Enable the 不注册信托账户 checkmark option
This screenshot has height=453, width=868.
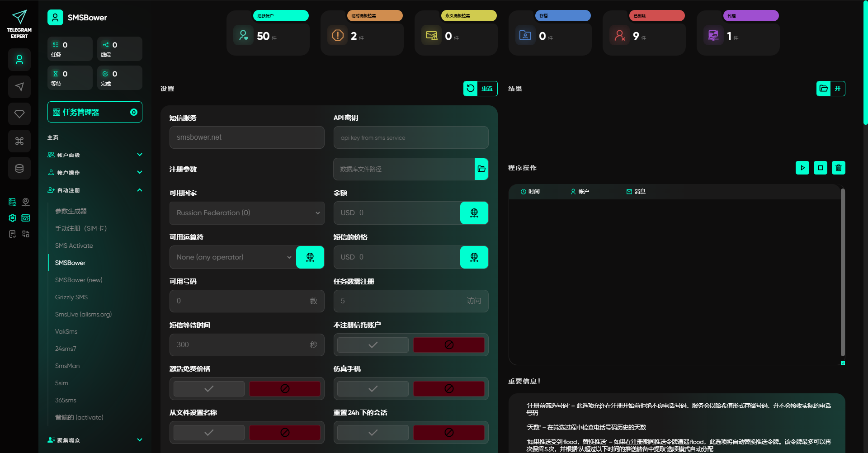[373, 345]
